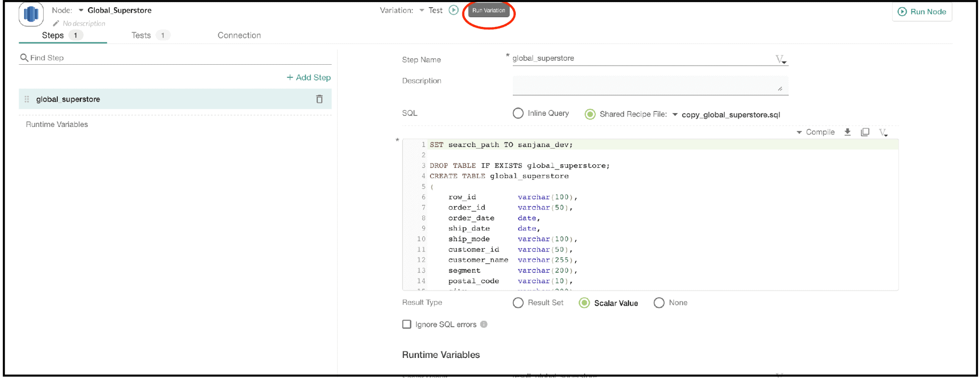
Task: Click the 'ship_mode varchar(100)' line
Action: pos(513,239)
